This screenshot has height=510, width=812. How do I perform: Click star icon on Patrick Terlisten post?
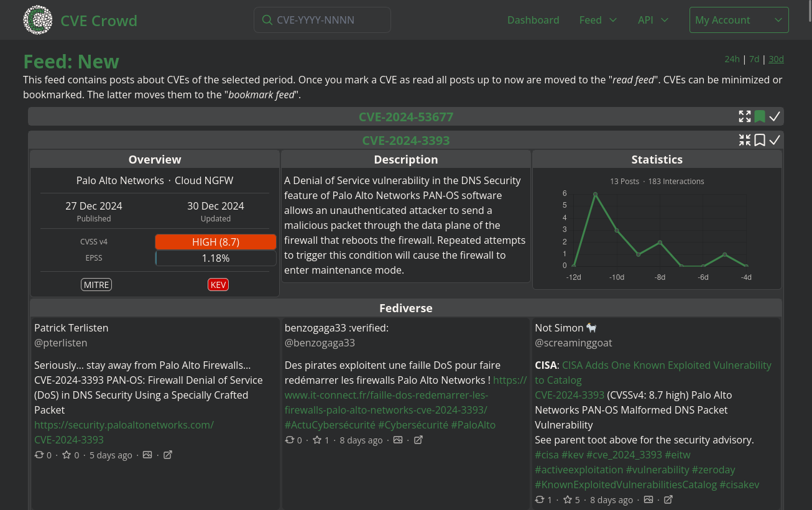67,455
